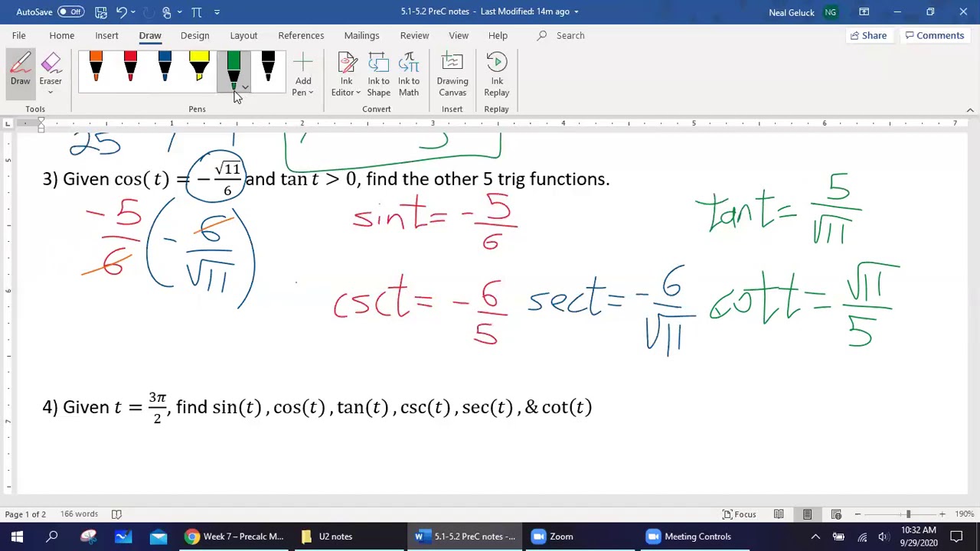Switch to Print Layout view
The height and width of the screenshot is (551, 980).
pos(807,514)
